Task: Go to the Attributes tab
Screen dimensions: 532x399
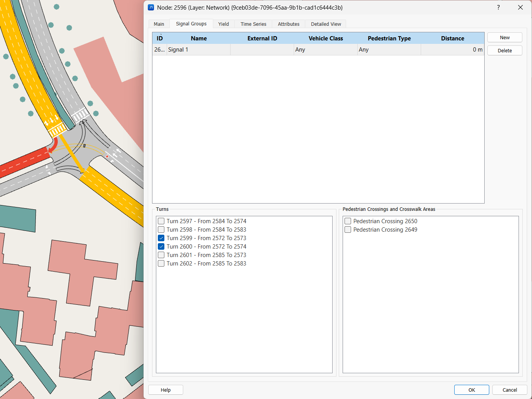Action: 288,24
